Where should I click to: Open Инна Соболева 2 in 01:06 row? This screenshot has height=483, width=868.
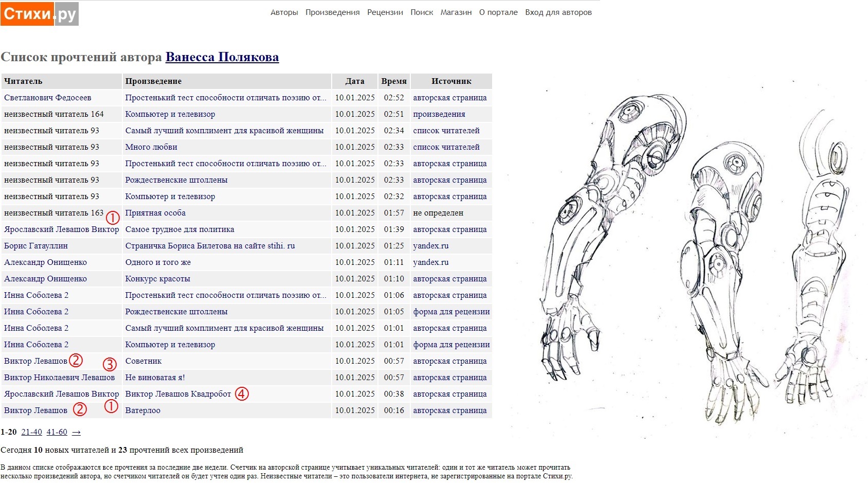coord(36,295)
